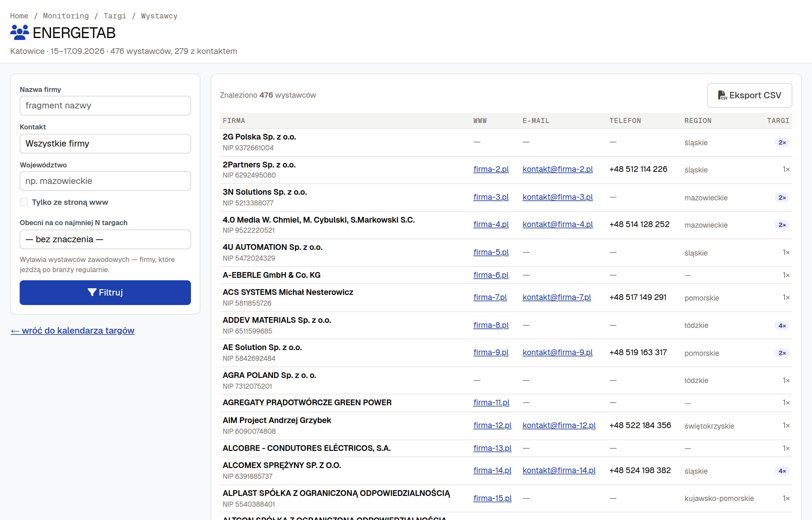The width and height of the screenshot is (812, 520).
Task: Open website link firma-15.pl
Action: tap(493, 498)
